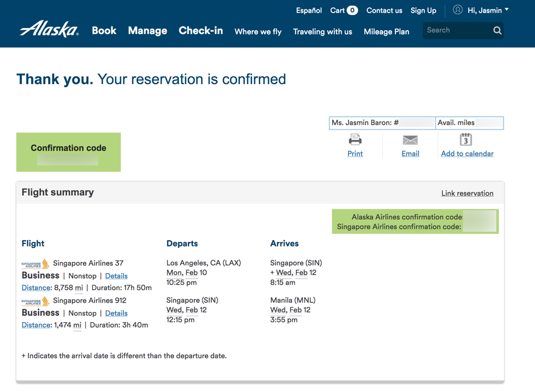This screenshot has width=535, height=392.
Task: Click the Singapore Airlines logo on flight 912
Action: coord(35,301)
